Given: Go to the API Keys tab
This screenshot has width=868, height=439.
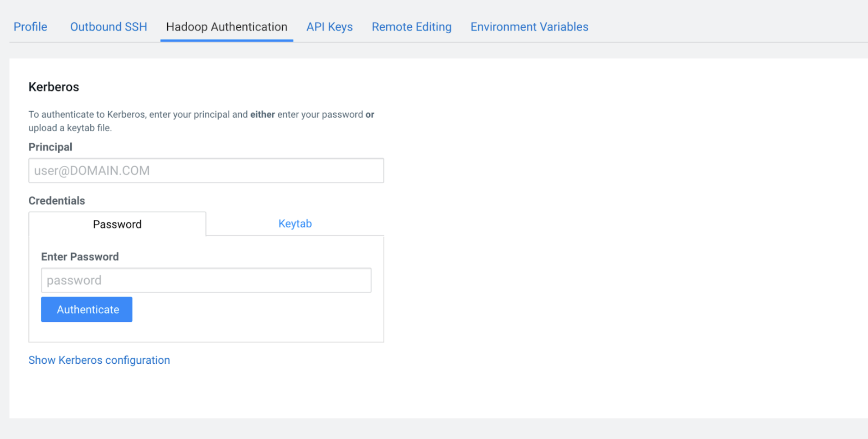Looking at the screenshot, I should 329,27.
